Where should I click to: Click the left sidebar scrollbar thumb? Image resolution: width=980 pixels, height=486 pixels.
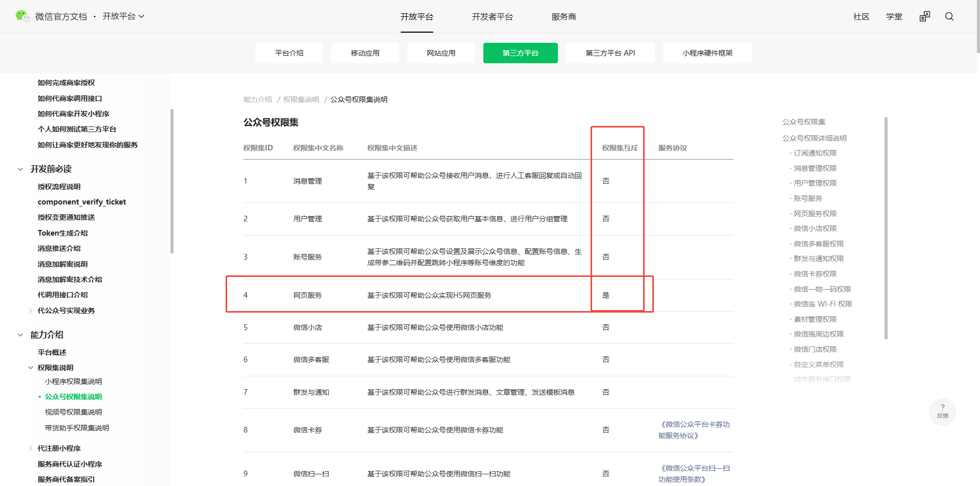pyautogui.click(x=172, y=181)
